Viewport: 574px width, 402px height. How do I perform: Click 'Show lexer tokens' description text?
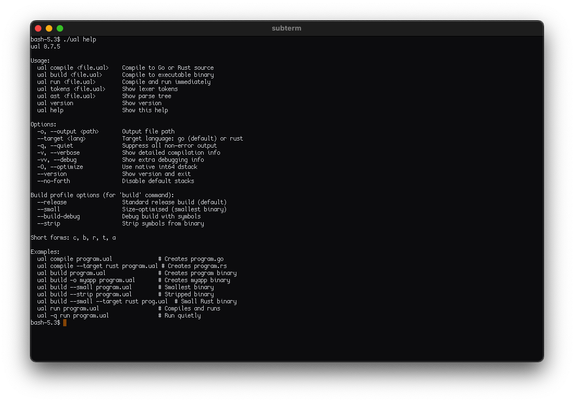150,89
